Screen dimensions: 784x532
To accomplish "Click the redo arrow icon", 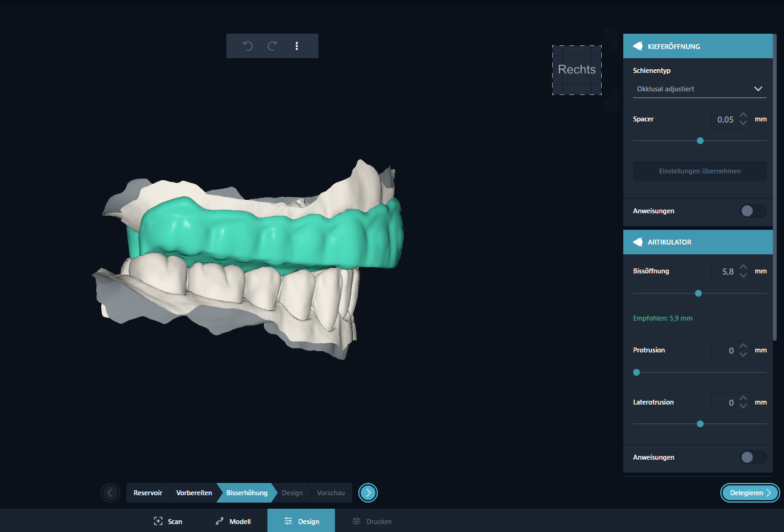I will point(272,46).
